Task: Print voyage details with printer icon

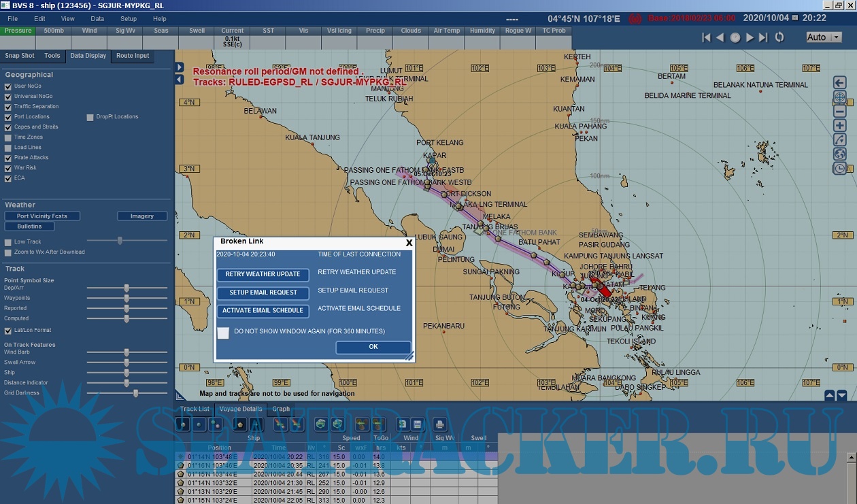Action: tap(439, 424)
